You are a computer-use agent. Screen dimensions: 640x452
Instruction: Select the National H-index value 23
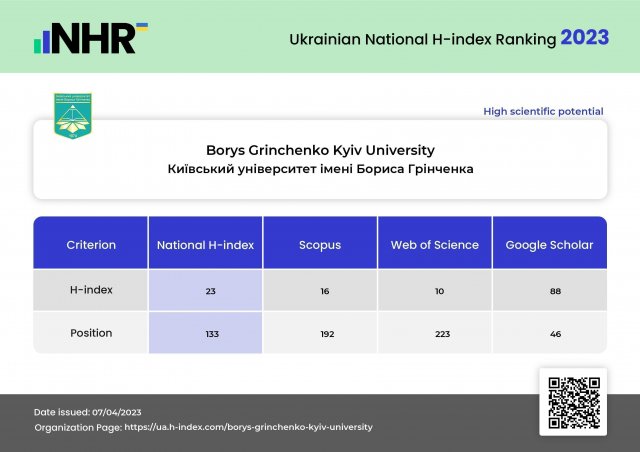tap(212, 291)
